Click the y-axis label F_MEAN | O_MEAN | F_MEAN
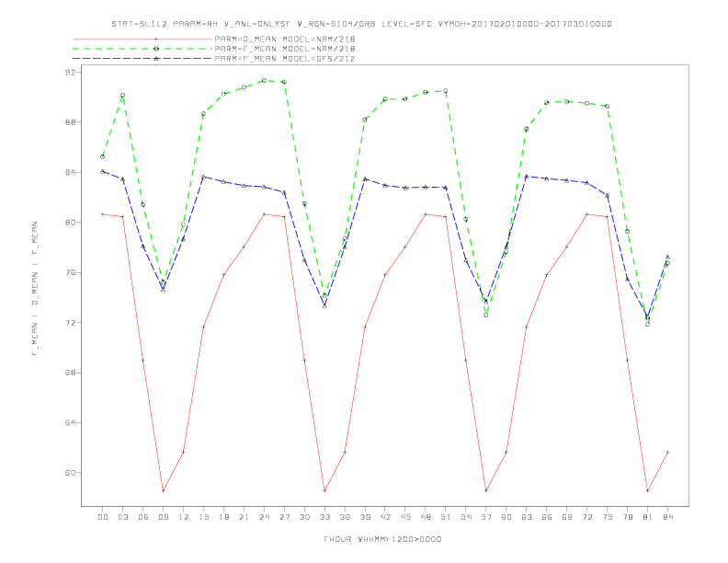Image resolution: width=728 pixels, height=563 pixels. point(35,289)
